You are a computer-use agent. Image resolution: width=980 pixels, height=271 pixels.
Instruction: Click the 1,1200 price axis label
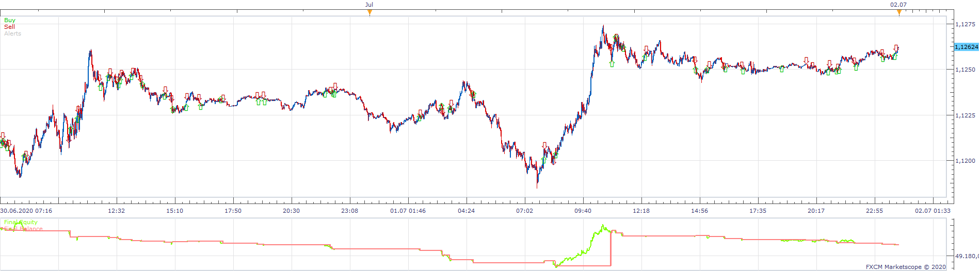click(965, 161)
